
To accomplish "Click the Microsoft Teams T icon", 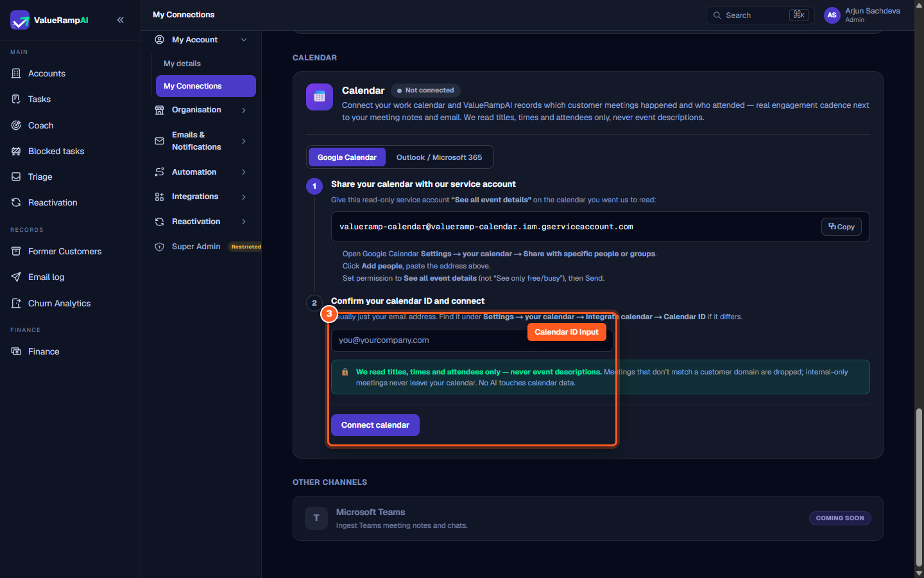I will [x=316, y=518].
